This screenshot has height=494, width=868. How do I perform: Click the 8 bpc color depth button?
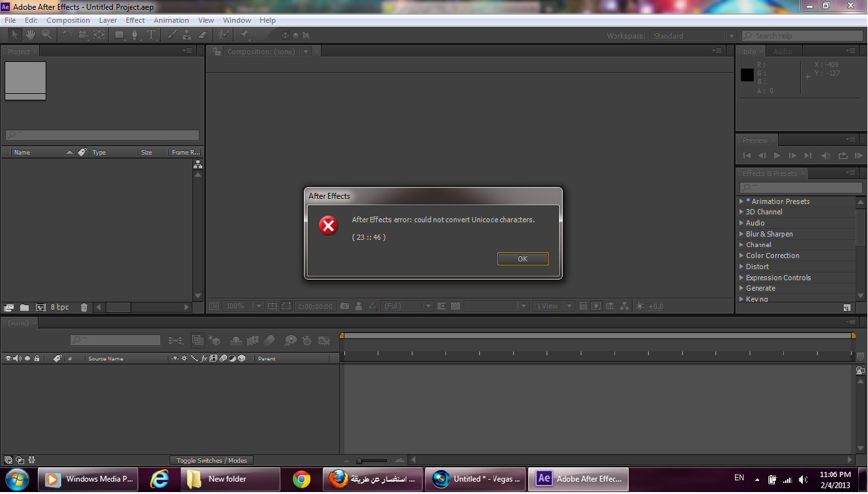[60, 307]
